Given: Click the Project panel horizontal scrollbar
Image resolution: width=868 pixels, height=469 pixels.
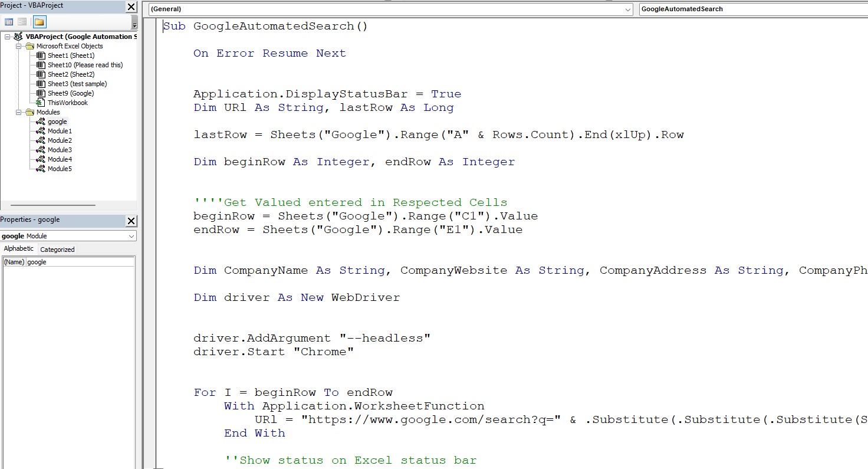Looking at the screenshot, I should [x=54, y=205].
